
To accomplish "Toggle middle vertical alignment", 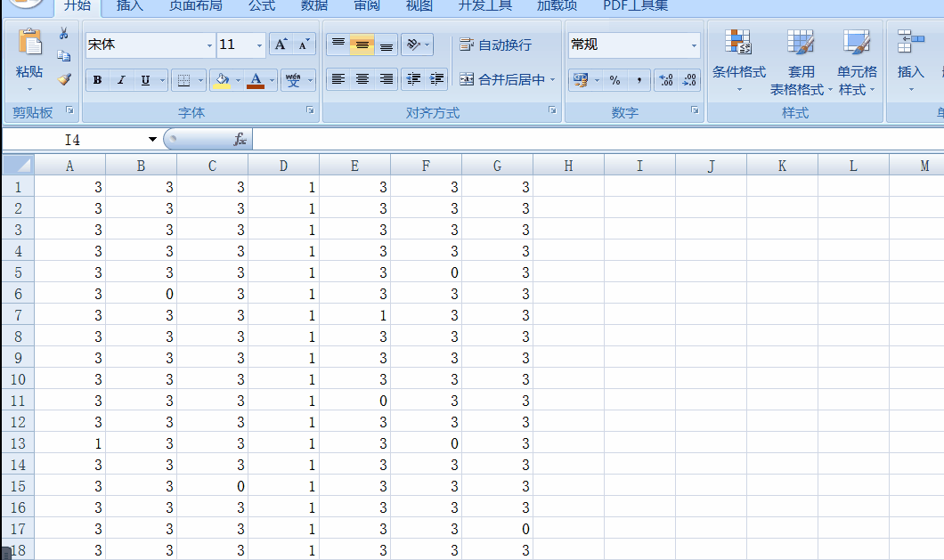I will point(362,45).
